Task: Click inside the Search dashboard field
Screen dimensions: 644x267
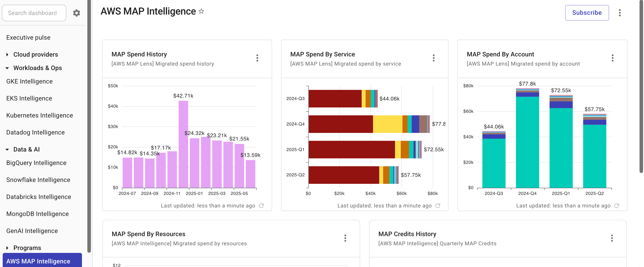Action: (x=34, y=13)
